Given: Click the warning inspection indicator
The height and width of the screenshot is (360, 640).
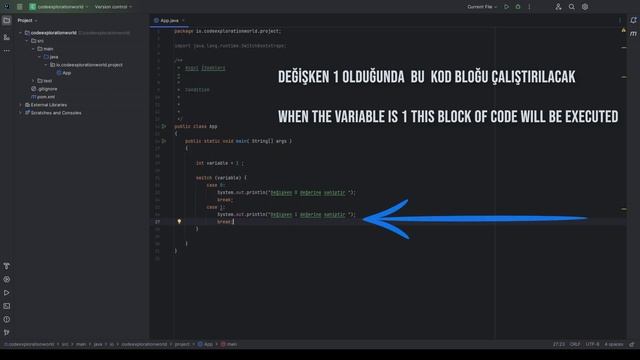Looking at the screenshot, I should pos(623,31).
